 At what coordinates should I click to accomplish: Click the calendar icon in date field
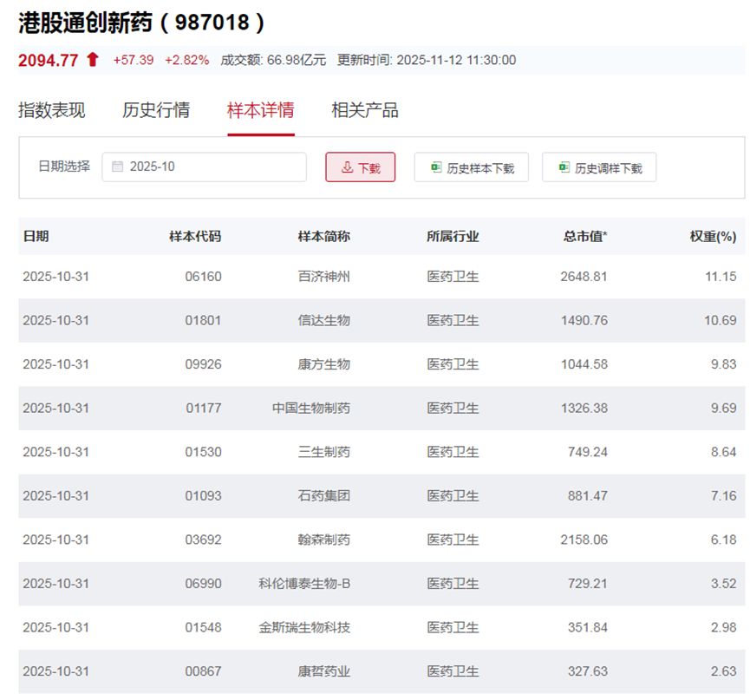(117, 167)
